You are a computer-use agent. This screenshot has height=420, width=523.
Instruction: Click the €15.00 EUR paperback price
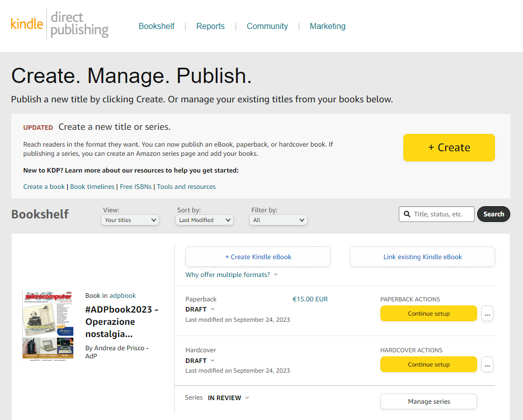310,299
